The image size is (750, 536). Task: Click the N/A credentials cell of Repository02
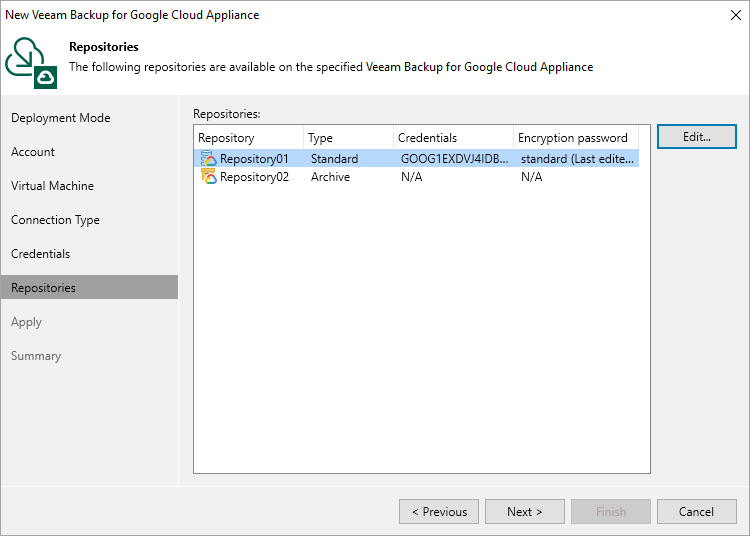[412, 177]
